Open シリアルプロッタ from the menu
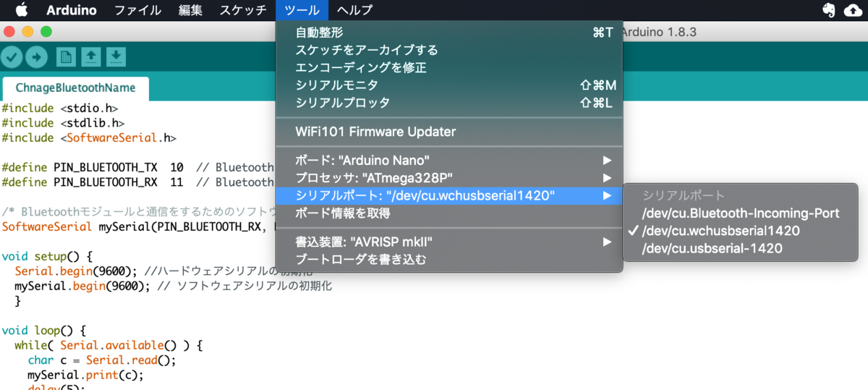868x390 pixels. 449,103
